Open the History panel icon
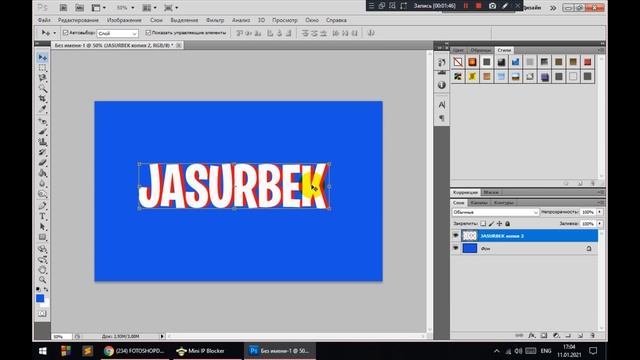Viewport: 640px width, 360px height. 442,62
